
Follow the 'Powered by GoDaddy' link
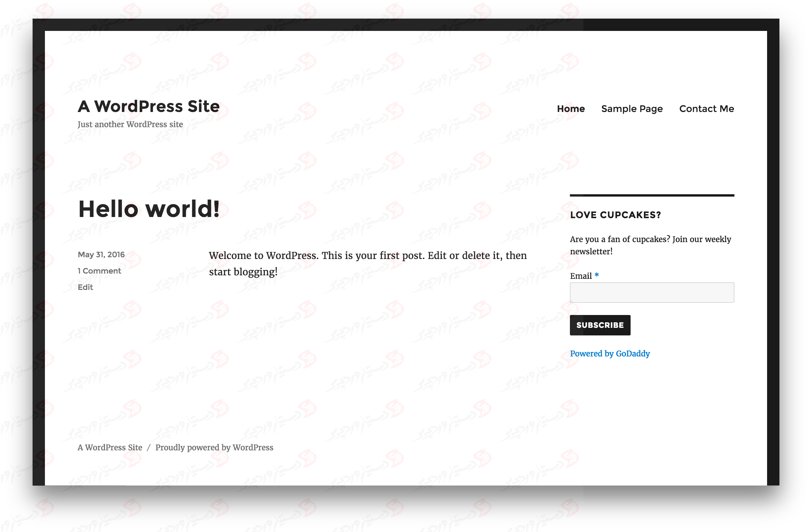[x=610, y=353]
